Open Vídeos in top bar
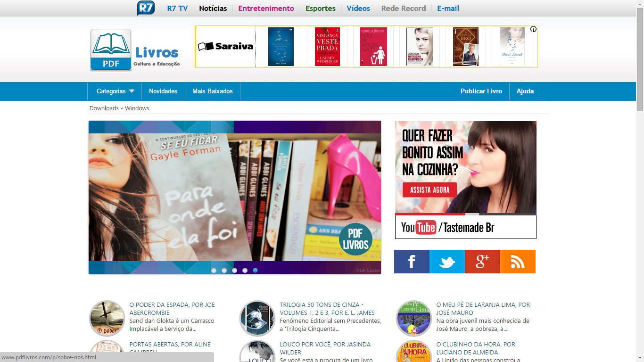 point(358,8)
